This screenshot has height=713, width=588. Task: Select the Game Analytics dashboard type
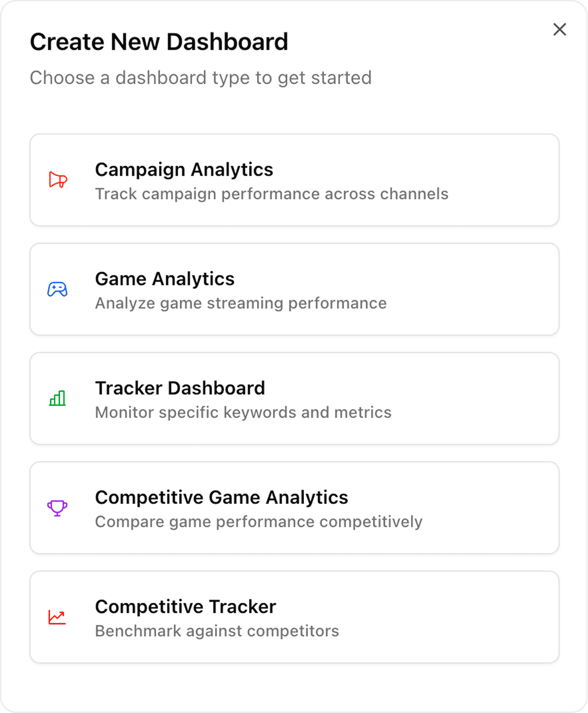pyautogui.click(x=294, y=290)
